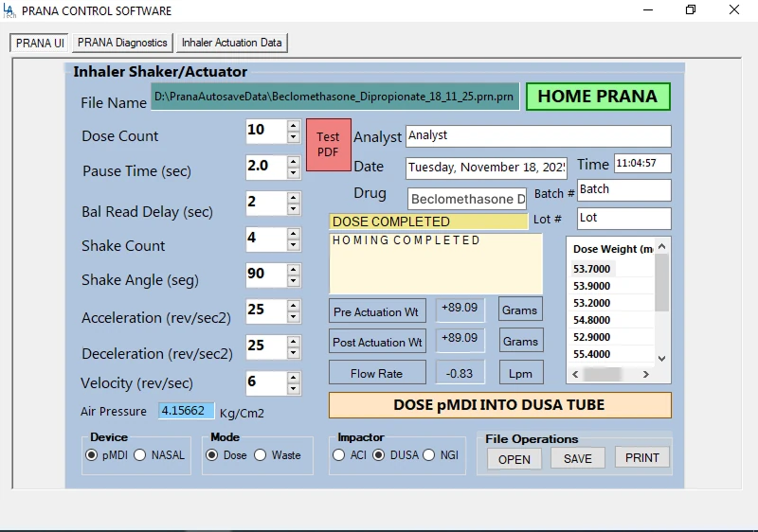This screenshot has height=532, width=758.
Task: Switch to PRANA UI tab
Action: 39,43
